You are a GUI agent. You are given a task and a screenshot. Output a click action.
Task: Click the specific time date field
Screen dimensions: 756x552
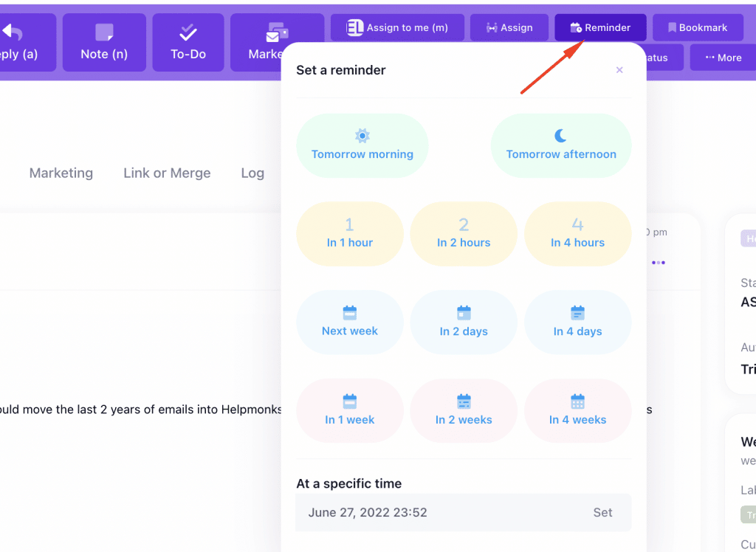(x=436, y=512)
